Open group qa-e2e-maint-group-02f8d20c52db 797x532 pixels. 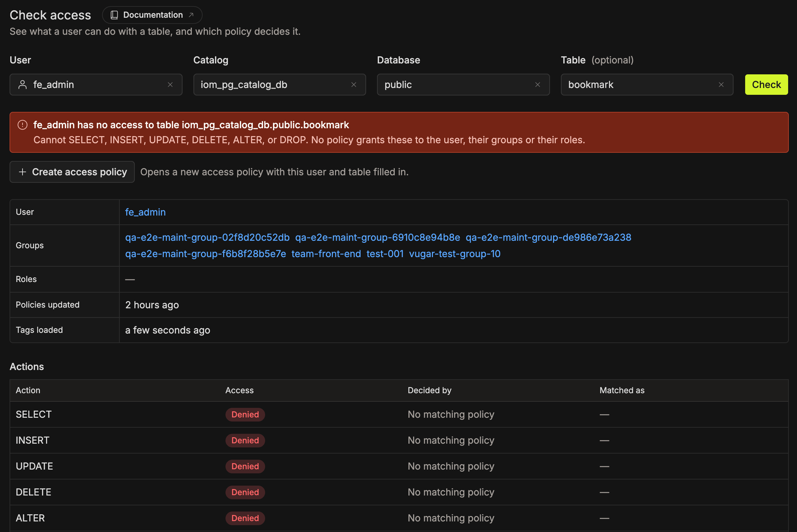[207, 237]
